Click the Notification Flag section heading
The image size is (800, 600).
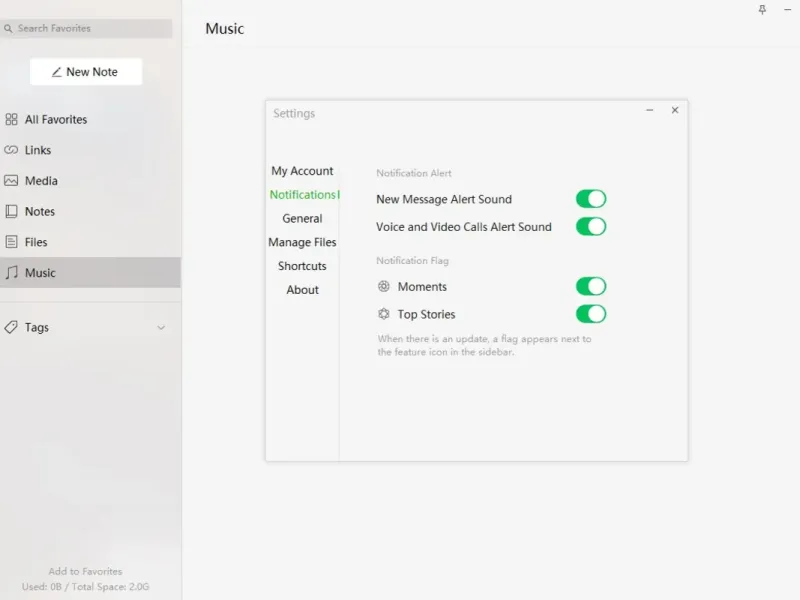412,261
